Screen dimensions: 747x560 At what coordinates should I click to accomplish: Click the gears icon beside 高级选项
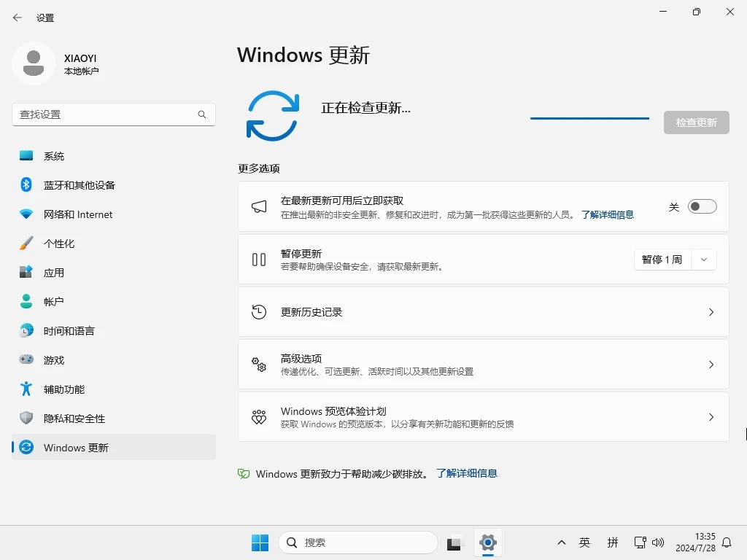pyautogui.click(x=259, y=365)
